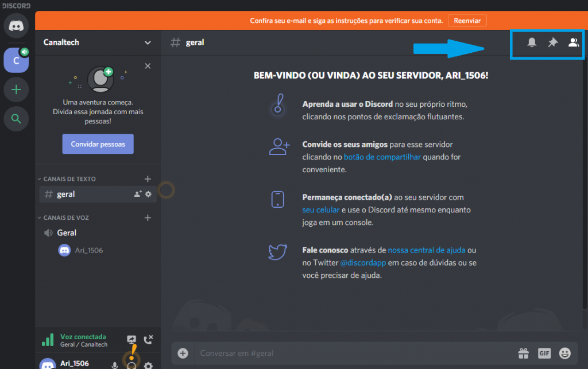This screenshot has height=369, width=588.
Task: Open the Canaltech server dropdown menu
Action: [148, 42]
